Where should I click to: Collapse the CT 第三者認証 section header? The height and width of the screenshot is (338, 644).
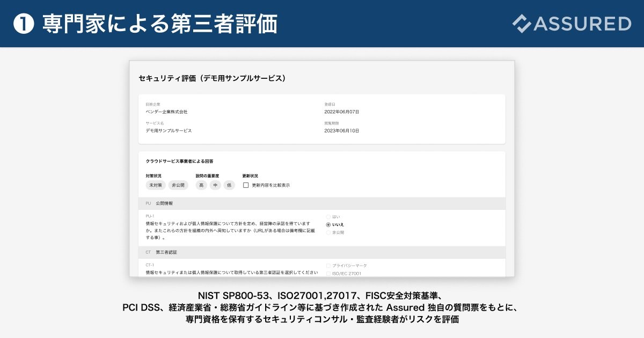(322, 252)
